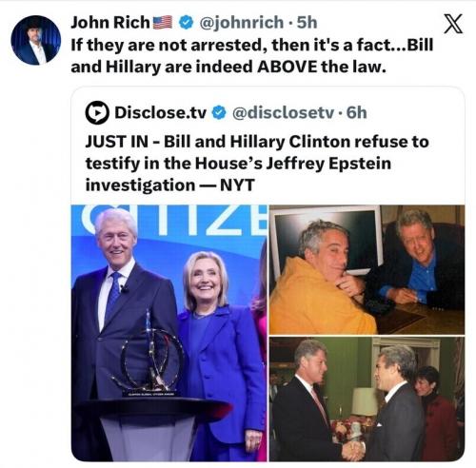Screen dimensions: 476x468
Task: Open the handshake photo in green room
Action: click(x=367, y=400)
